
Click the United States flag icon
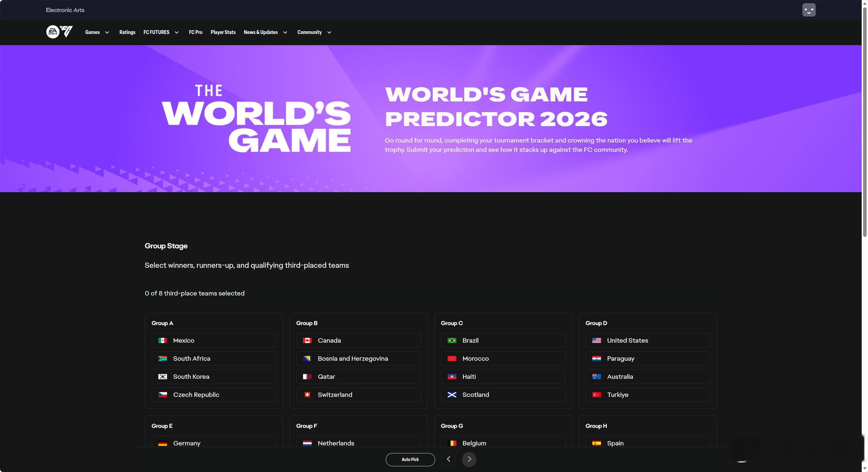click(x=597, y=340)
